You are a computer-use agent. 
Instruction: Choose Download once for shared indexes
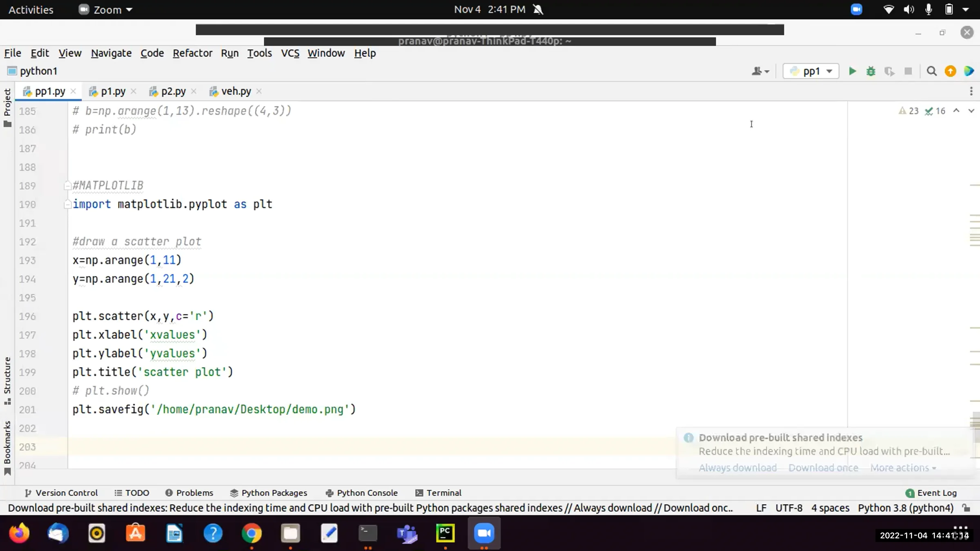tap(823, 468)
